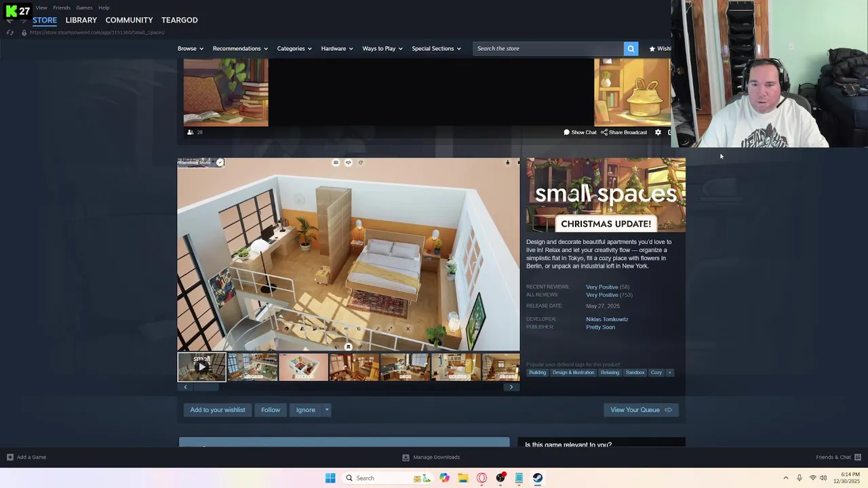868x488 pixels.
Task: Open publisher Pretty Soon link
Action: [x=600, y=327]
